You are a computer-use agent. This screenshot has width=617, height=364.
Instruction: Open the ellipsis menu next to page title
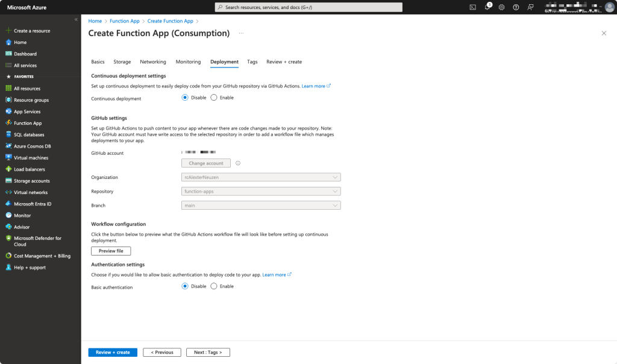241,33
